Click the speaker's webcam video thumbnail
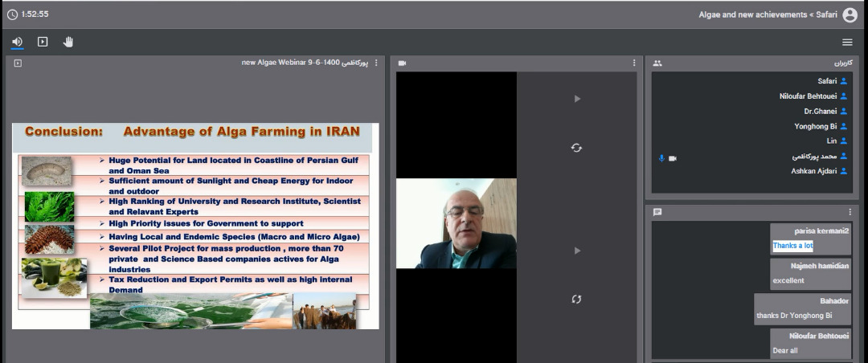Viewport: 868px width, 363px height. (x=456, y=223)
